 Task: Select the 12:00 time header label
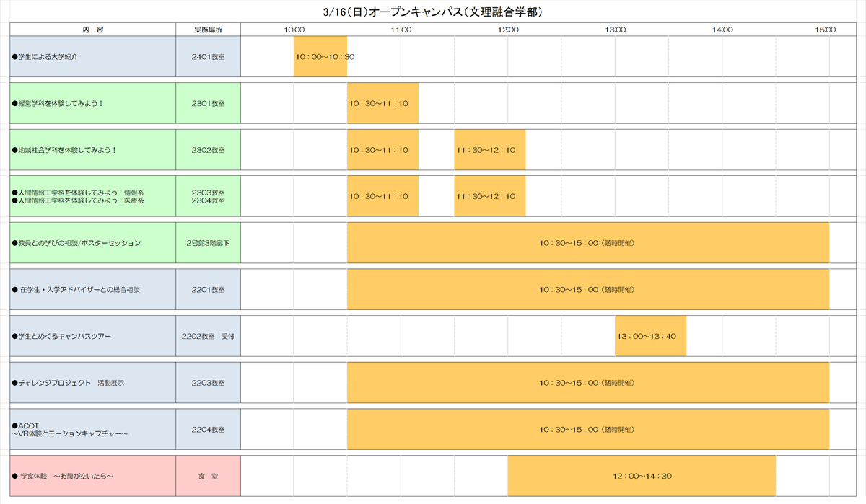tap(508, 30)
